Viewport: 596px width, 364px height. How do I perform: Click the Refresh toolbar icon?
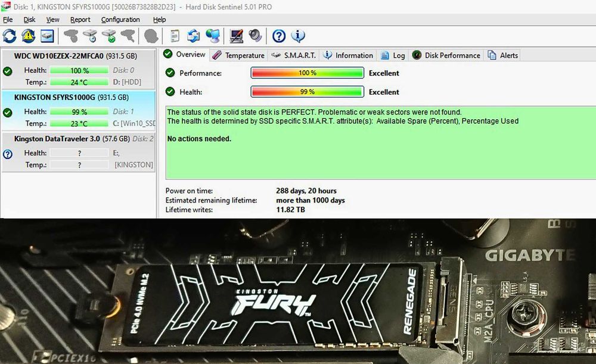10,36
